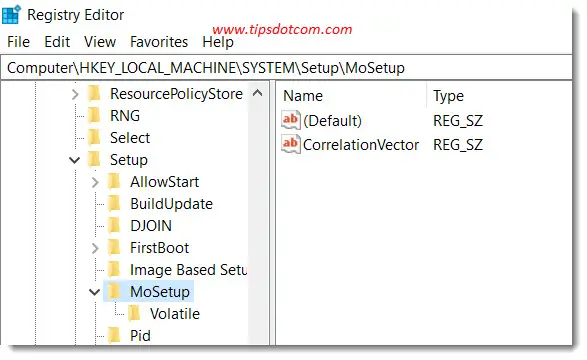Expand the AllowStart key
This screenshot has height=360, width=587.
[x=95, y=182]
